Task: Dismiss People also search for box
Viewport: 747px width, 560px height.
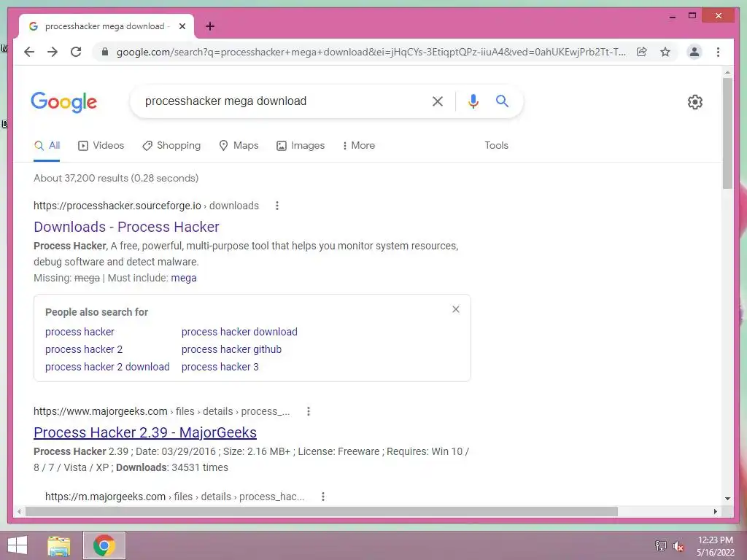Action: click(x=456, y=309)
